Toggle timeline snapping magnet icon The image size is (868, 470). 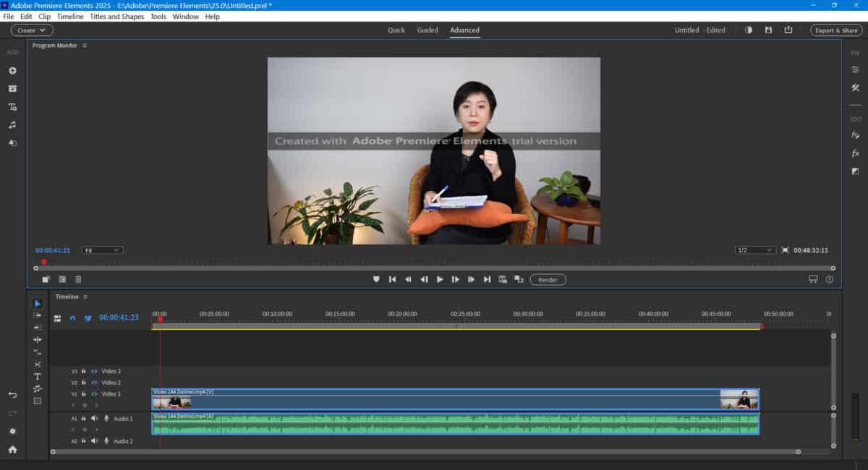72,318
